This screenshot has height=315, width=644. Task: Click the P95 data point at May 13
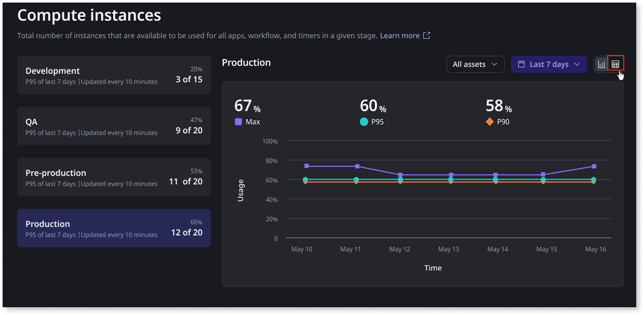(451, 180)
